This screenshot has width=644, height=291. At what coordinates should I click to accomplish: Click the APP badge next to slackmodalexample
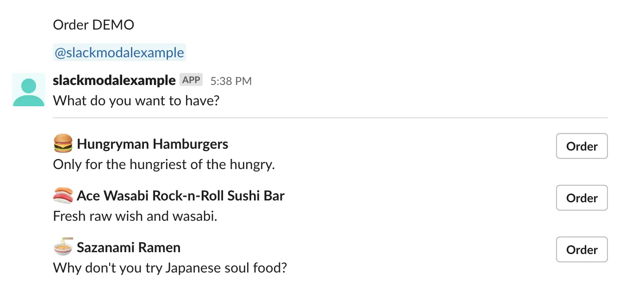tap(191, 80)
